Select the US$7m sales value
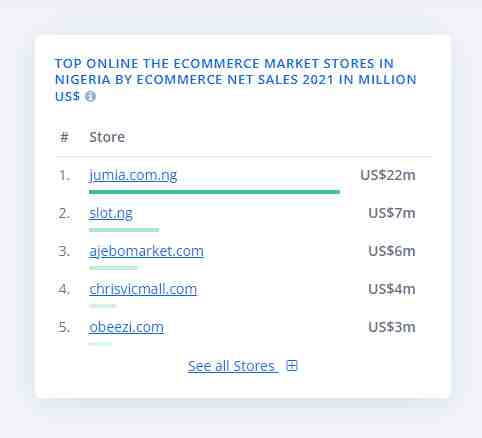The image size is (482, 438). [x=392, y=213]
